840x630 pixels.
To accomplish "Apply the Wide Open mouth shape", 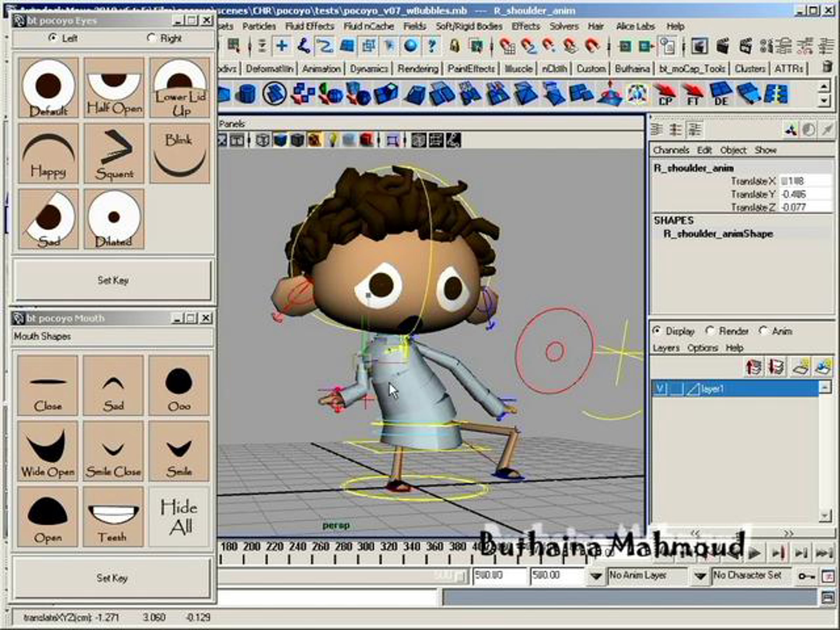I will tap(48, 451).
